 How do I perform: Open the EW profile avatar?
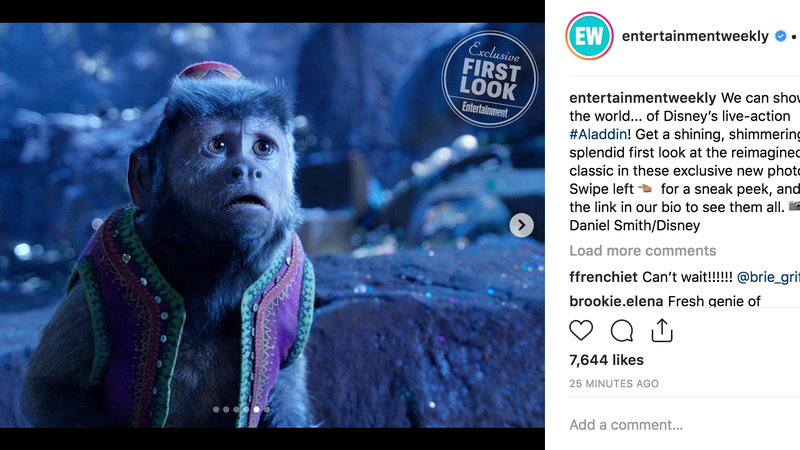(x=589, y=36)
